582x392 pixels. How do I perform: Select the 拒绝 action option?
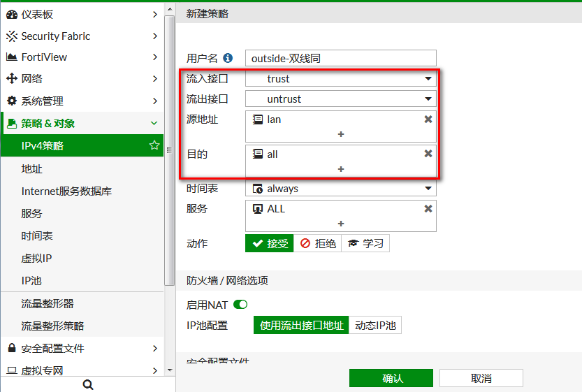(317, 243)
